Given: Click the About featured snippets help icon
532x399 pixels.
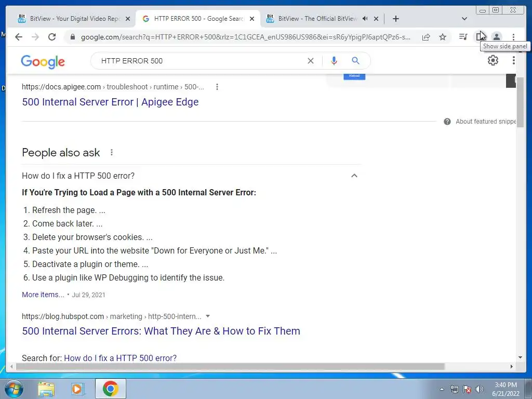Looking at the screenshot, I should click(447, 122).
